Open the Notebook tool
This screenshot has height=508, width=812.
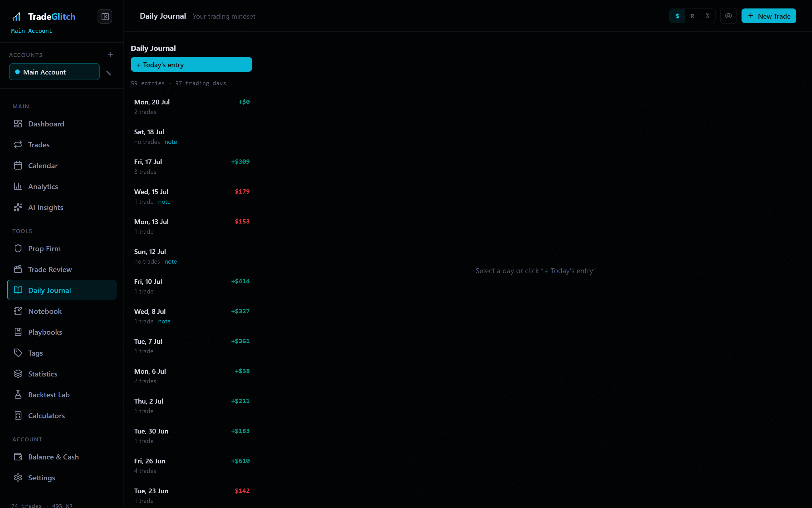click(62, 311)
